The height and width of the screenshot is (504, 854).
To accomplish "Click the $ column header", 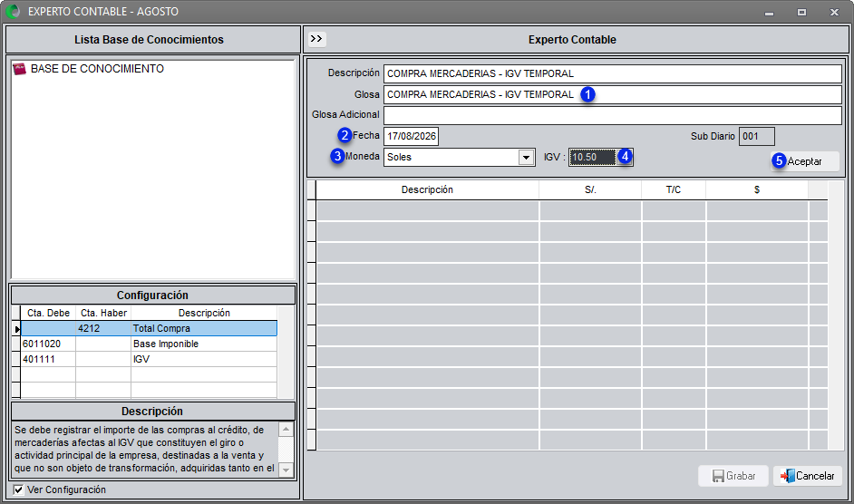I will point(757,189).
